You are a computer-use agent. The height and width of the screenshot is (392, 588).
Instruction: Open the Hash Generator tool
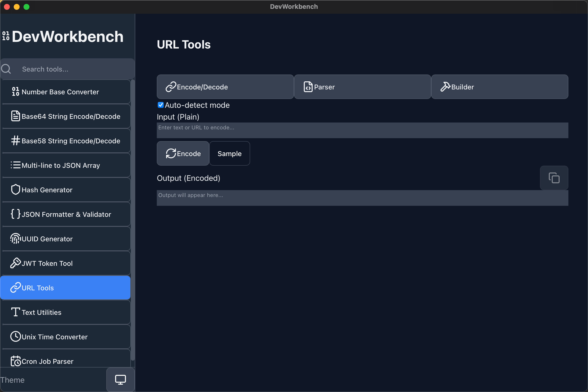[65, 190]
